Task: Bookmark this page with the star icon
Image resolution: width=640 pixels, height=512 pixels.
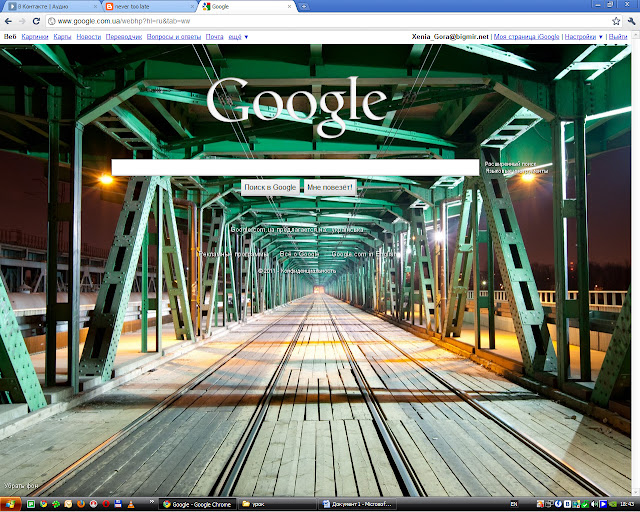Action: [x=616, y=21]
